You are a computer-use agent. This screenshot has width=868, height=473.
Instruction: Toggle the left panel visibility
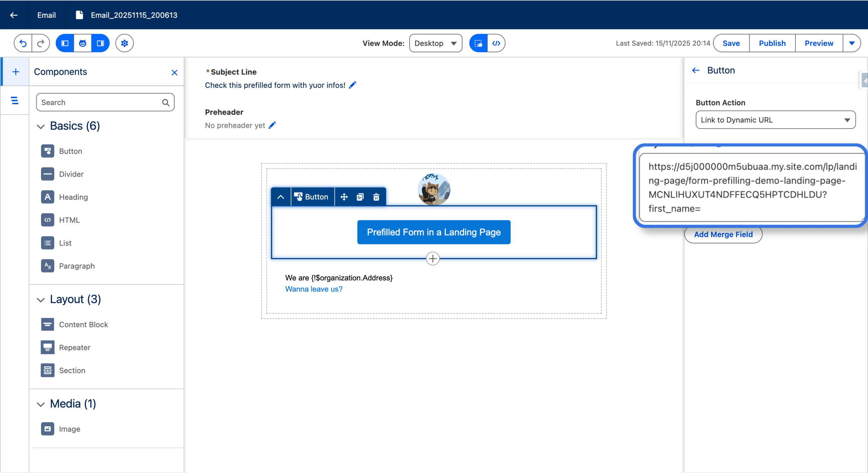pos(65,43)
